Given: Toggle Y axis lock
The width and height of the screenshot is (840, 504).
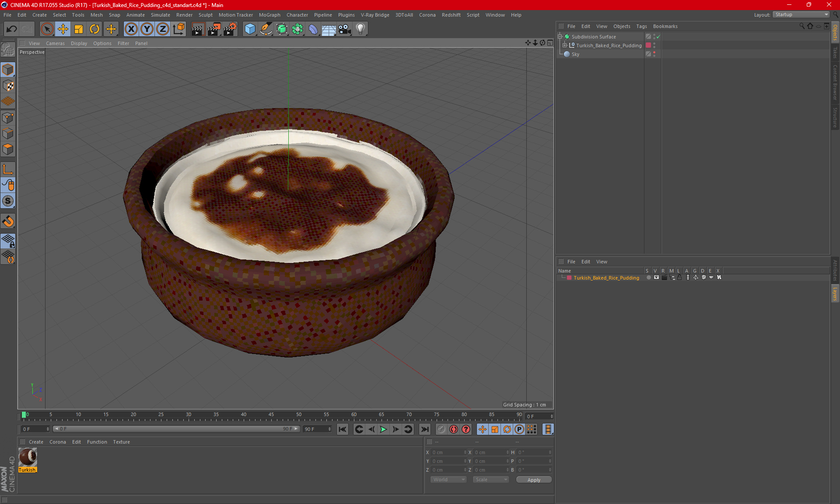Looking at the screenshot, I should (x=147, y=29).
